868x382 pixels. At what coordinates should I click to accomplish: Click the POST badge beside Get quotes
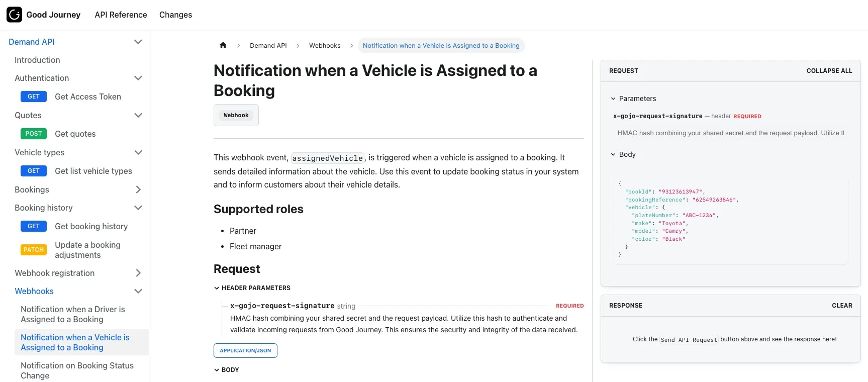click(x=34, y=134)
